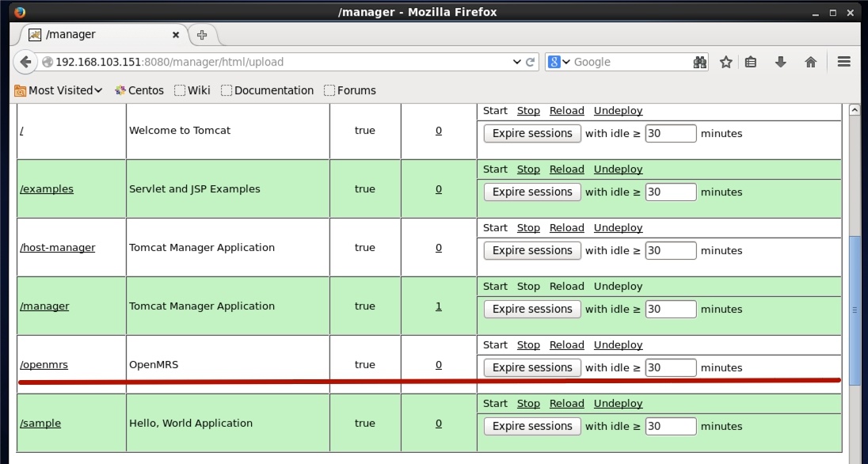Edit idle minutes field for /openmrs
This screenshot has width=868, height=464.
coord(670,367)
